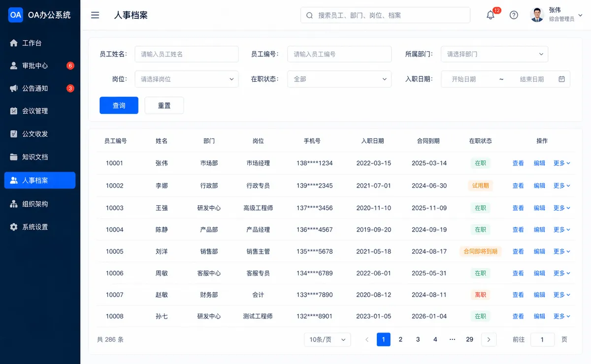Expand 更多 menu for employee 10001
This screenshot has width=591, height=364.
[x=562, y=163]
